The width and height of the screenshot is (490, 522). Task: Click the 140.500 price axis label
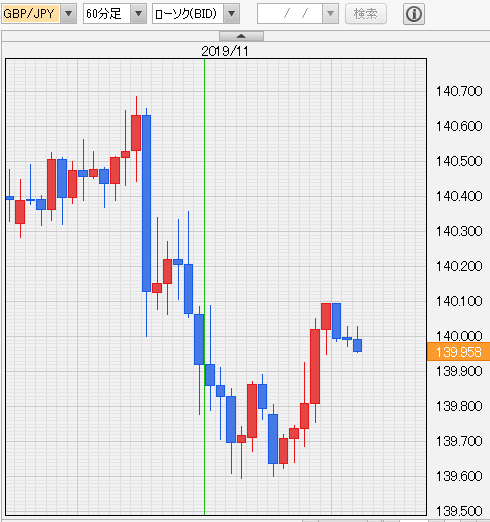point(459,161)
